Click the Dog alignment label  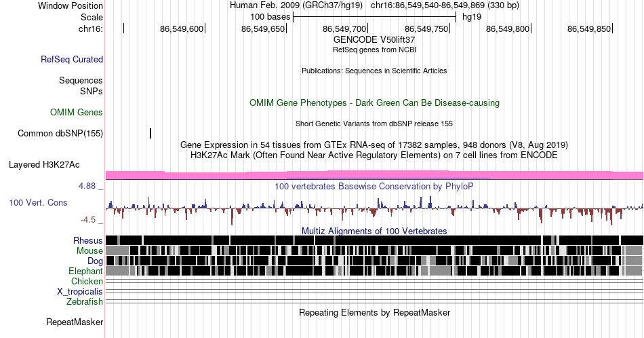tap(95, 261)
